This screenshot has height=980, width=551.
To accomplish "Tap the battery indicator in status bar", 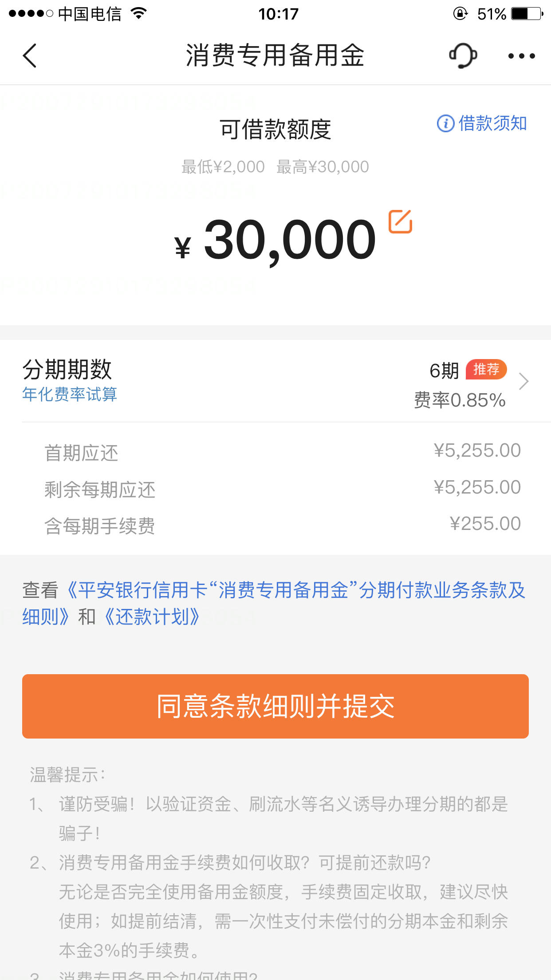I will click(527, 14).
